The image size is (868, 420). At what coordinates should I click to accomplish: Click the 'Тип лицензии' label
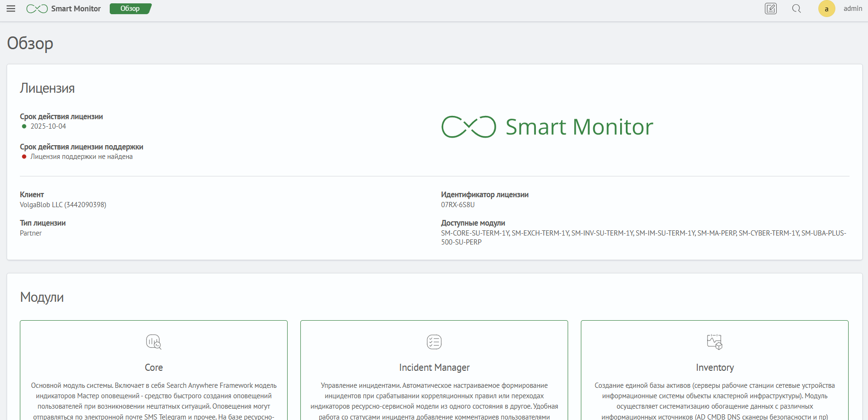[43, 223]
